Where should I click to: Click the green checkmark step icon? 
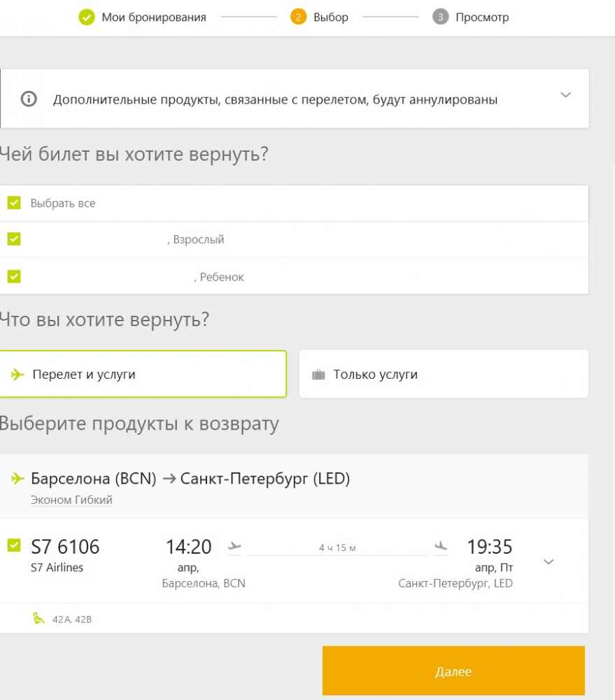[87, 17]
